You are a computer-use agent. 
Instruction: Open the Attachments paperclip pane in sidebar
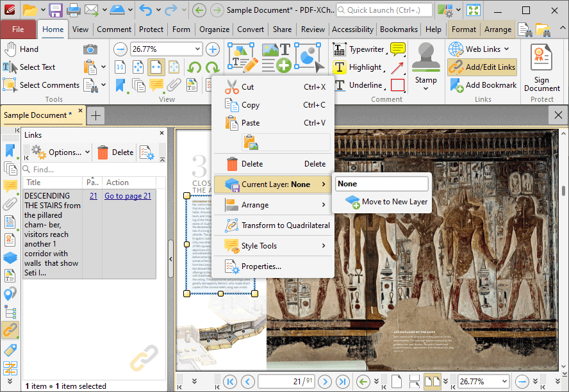10,204
